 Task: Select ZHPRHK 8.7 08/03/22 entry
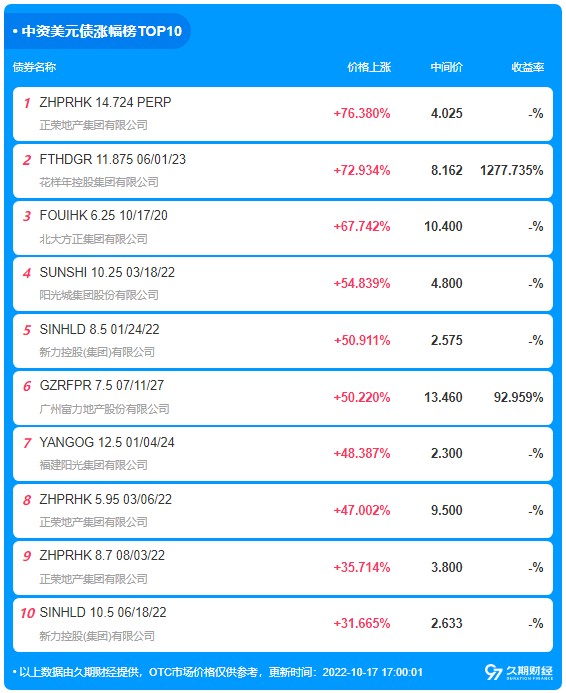(283, 567)
